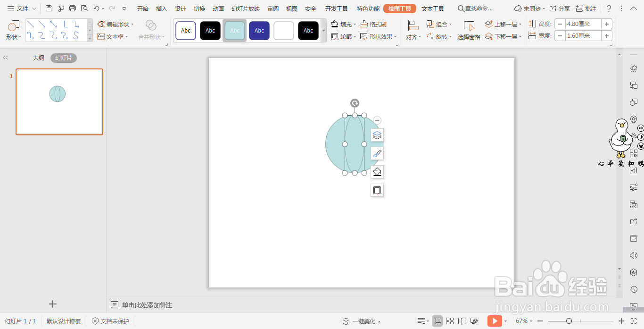Switch to Normal view in status bar
This screenshot has height=329, width=644.
coord(438,321)
